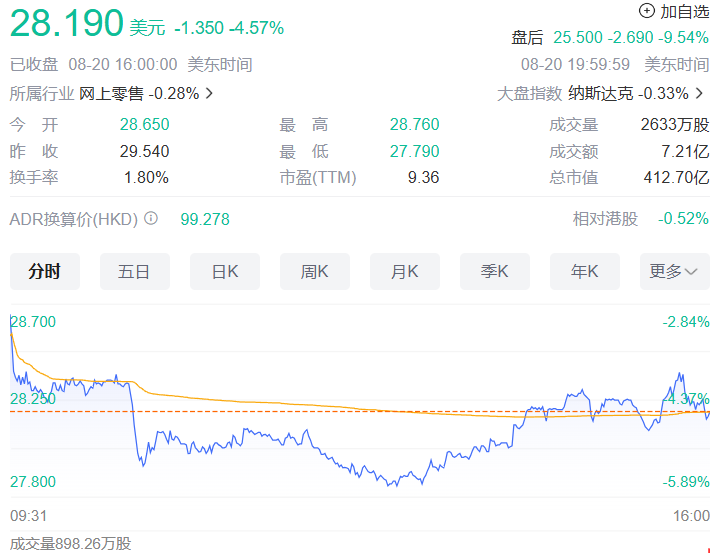The image size is (718, 553).
Task: Select the 周K chart tab
Action: (x=314, y=271)
